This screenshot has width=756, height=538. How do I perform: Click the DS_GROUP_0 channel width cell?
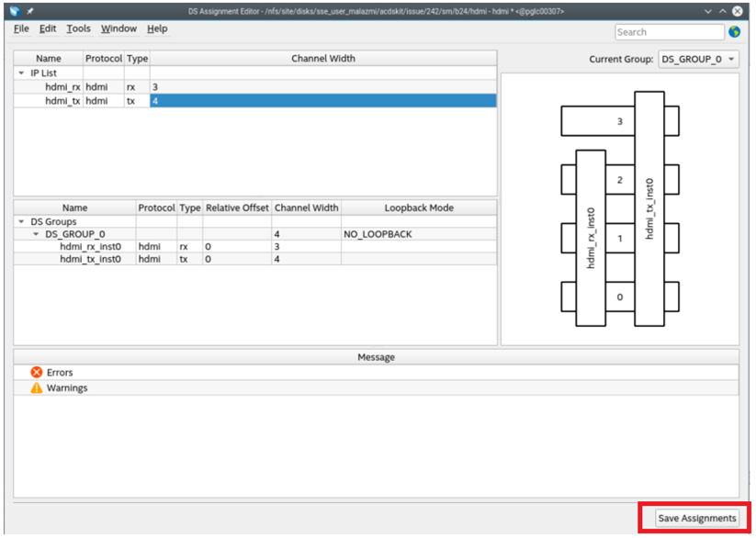[x=306, y=234]
